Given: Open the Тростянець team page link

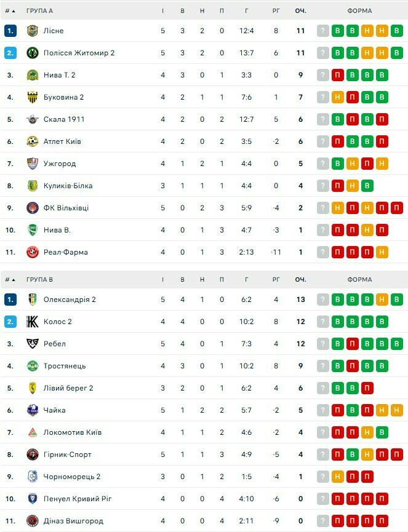Looking at the screenshot, I should [65, 366].
